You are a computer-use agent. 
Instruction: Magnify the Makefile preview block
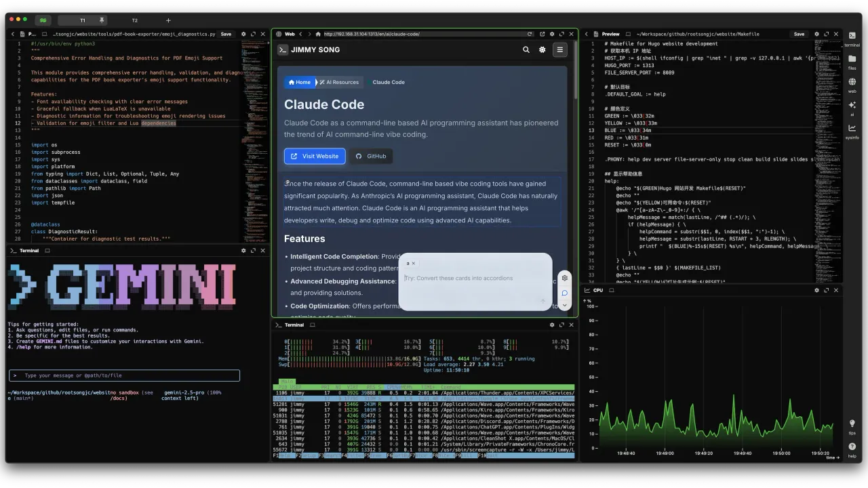[827, 34]
